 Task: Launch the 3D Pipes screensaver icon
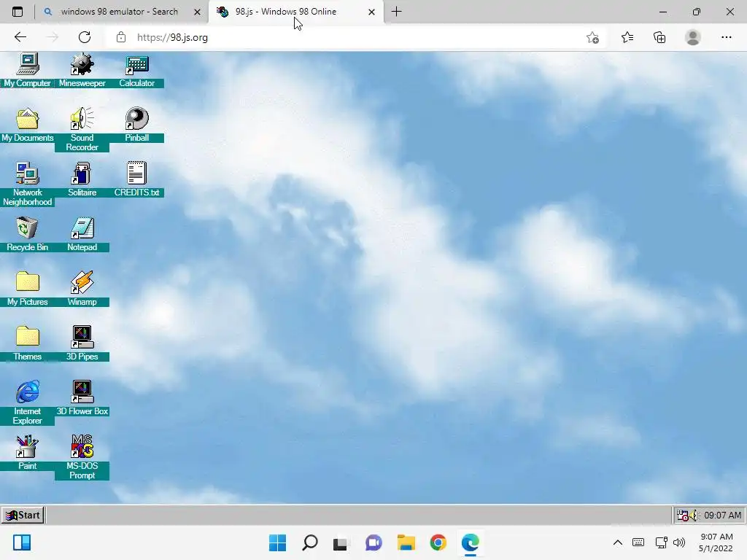[x=82, y=343]
